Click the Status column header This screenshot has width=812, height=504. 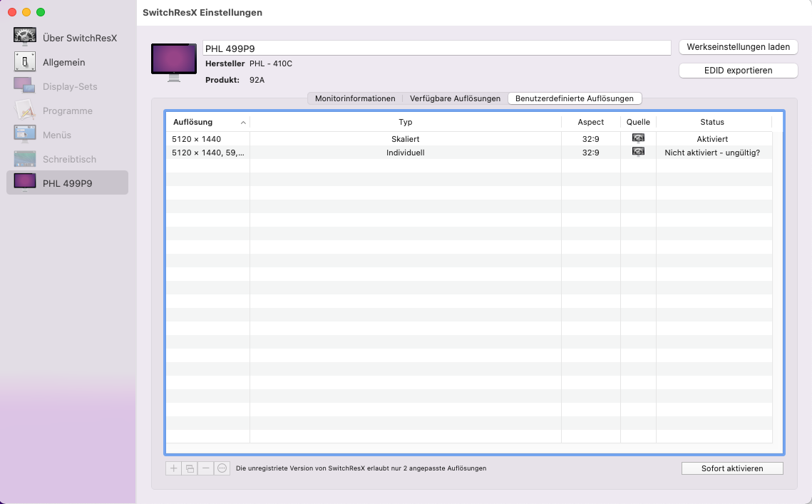coord(712,122)
